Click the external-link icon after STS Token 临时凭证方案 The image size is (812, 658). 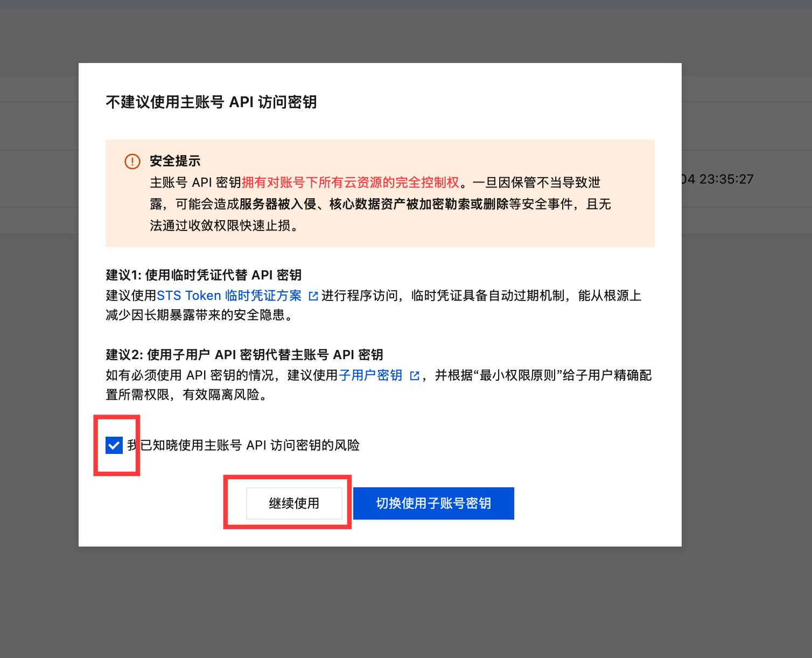(313, 296)
